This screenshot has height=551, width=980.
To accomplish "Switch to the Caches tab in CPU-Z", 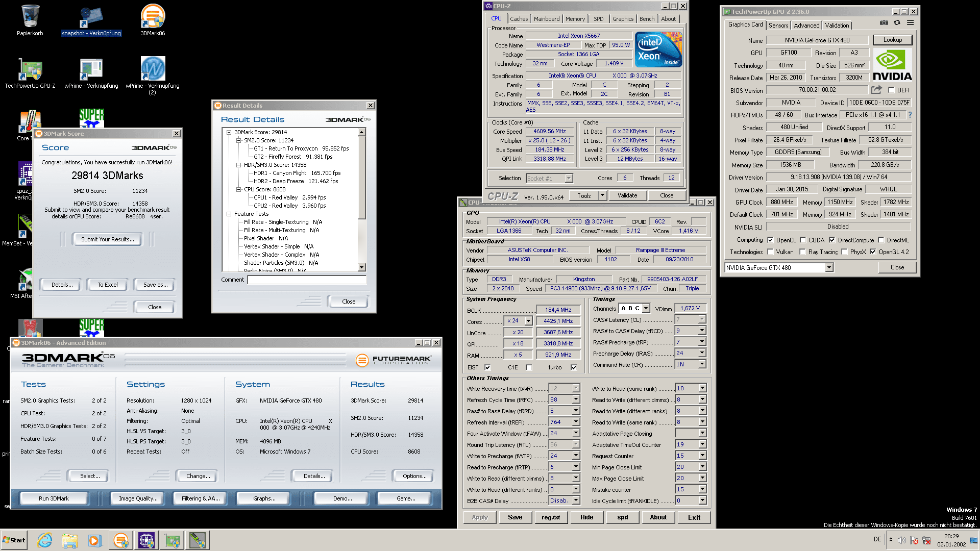I will pos(519,19).
